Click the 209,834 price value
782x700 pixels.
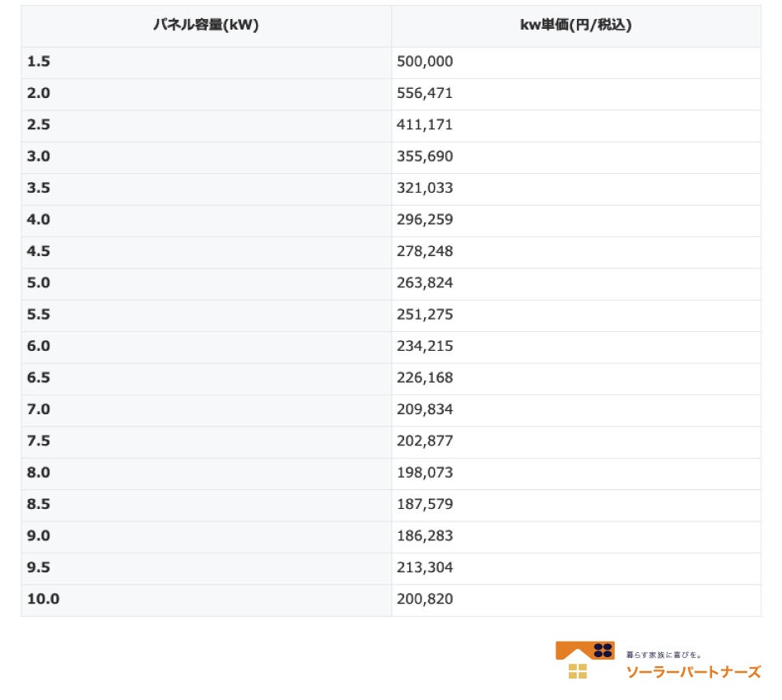coord(425,409)
